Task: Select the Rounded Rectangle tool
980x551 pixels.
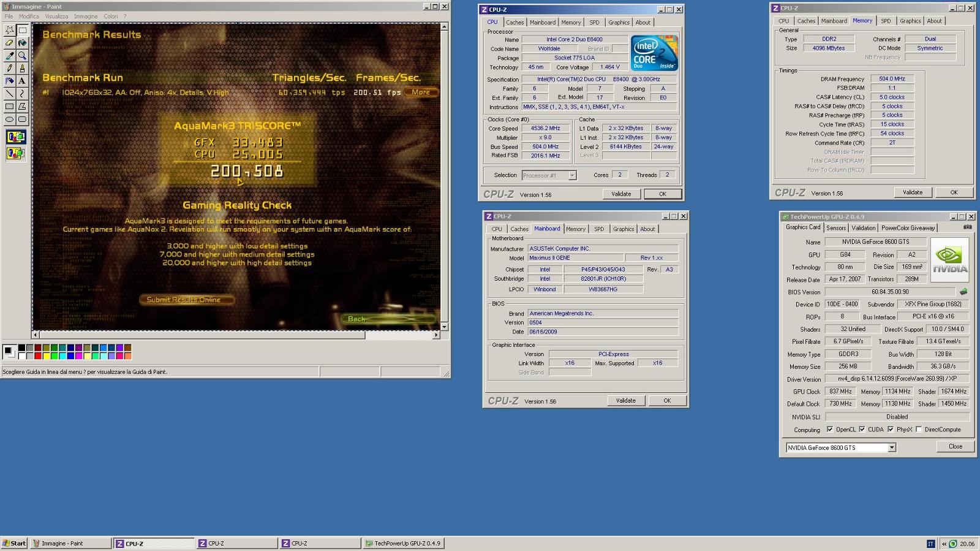Action: (x=23, y=120)
